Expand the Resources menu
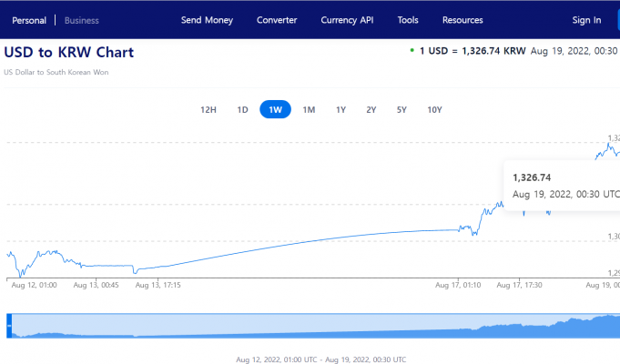Screen dimensions: 620x364 (x=462, y=20)
